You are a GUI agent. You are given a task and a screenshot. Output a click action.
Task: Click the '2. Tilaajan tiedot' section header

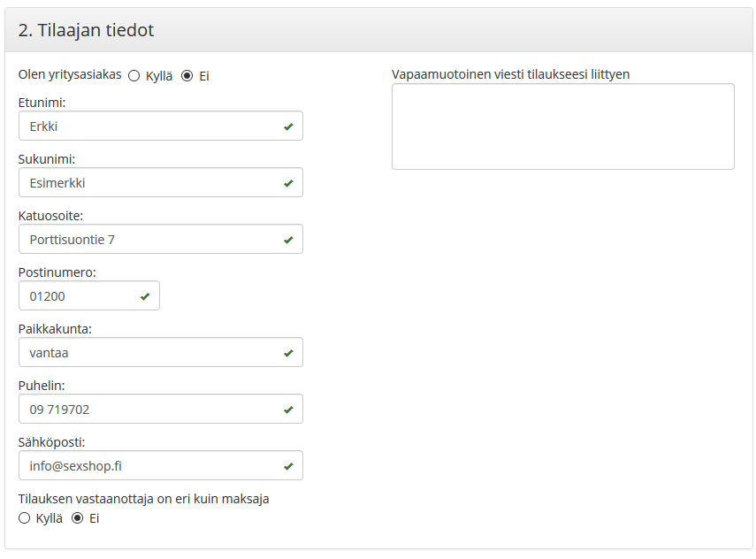[x=87, y=31]
